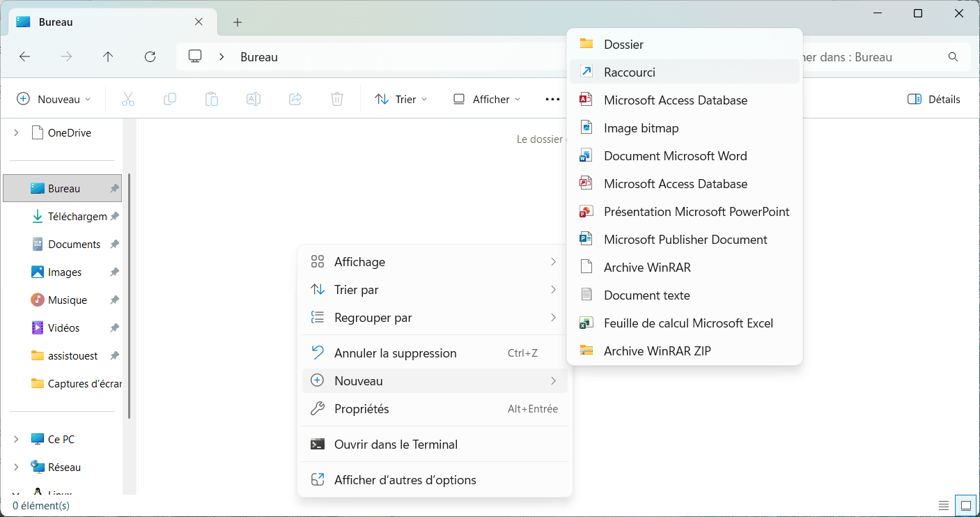Click the Paste clipboard icon in toolbar
The height and width of the screenshot is (517, 980).
coord(212,100)
